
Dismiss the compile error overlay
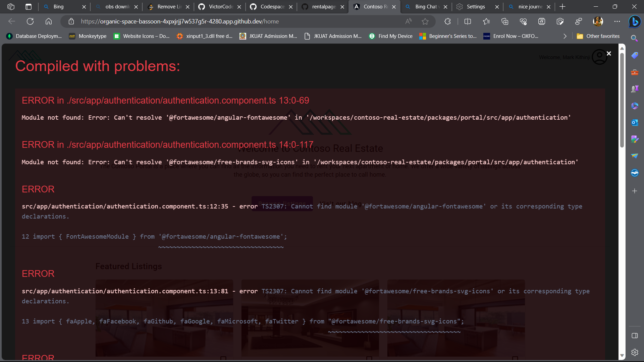[609, 53]
